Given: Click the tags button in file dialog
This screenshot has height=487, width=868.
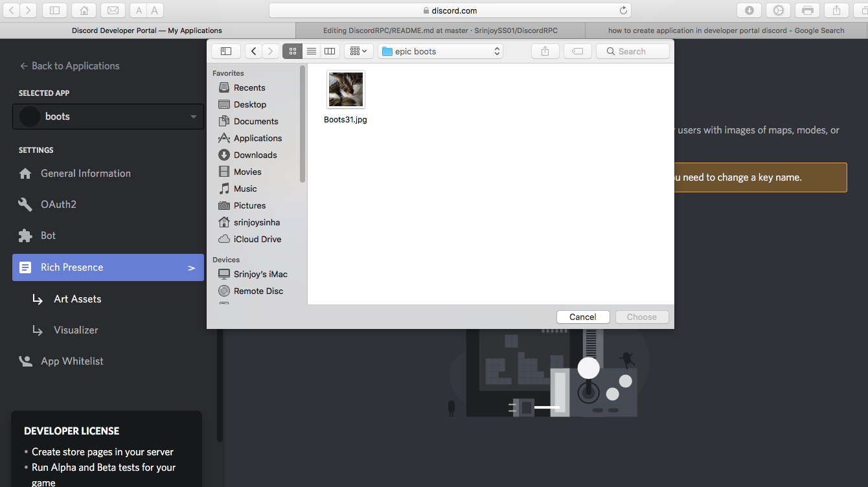Looking at the screenshot, I should click(x=577, y=51).
